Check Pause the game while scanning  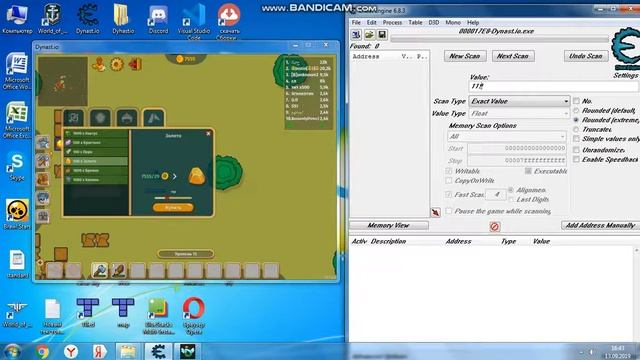tap(449, 211)
